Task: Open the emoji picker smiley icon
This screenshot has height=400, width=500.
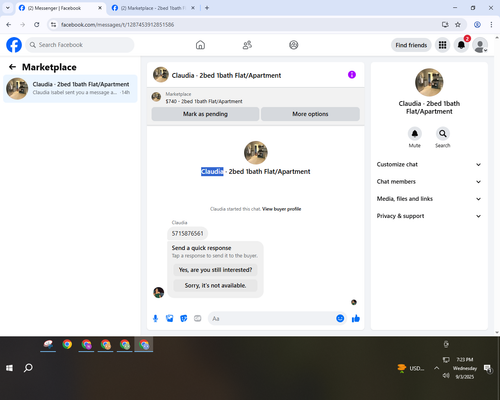Action: (340, 318)
